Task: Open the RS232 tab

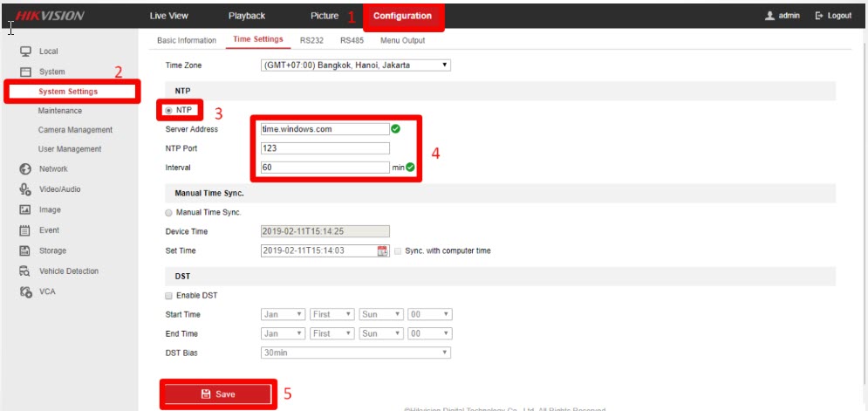Action: pyautogui.click(x=311, y=40)
